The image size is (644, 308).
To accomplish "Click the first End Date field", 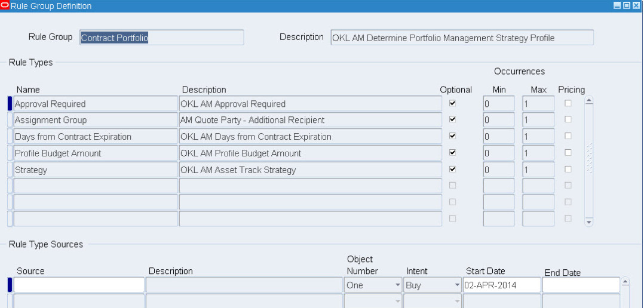I will click(581, 285).
